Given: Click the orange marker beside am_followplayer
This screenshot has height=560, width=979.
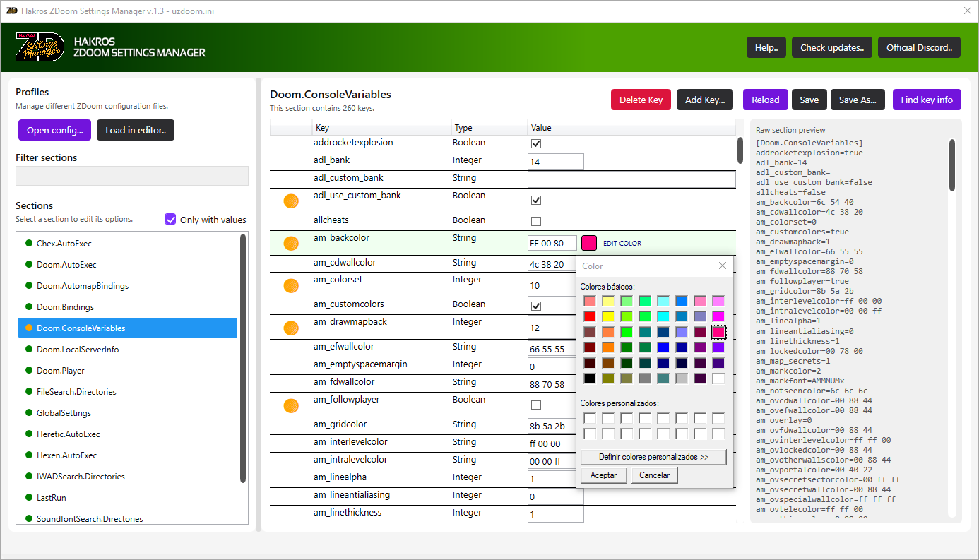Looking at the screenshot, I should pos(291,405).
